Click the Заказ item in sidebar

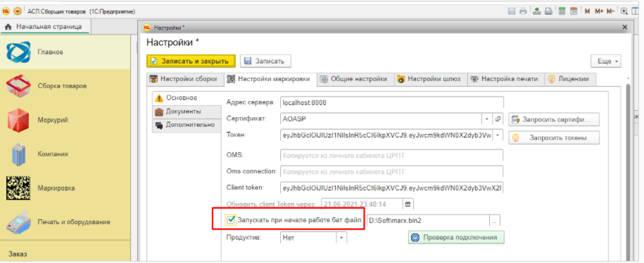coord(18,254)
